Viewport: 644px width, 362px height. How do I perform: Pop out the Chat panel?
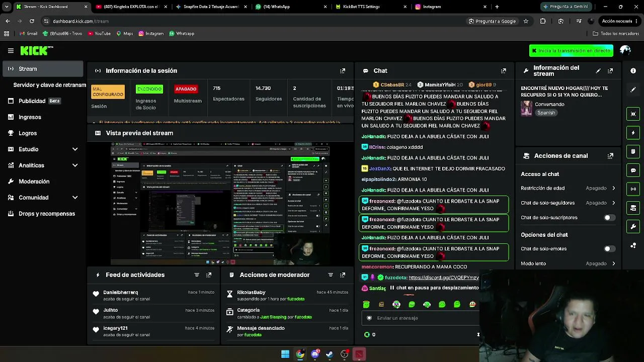(x=503, y=71)
